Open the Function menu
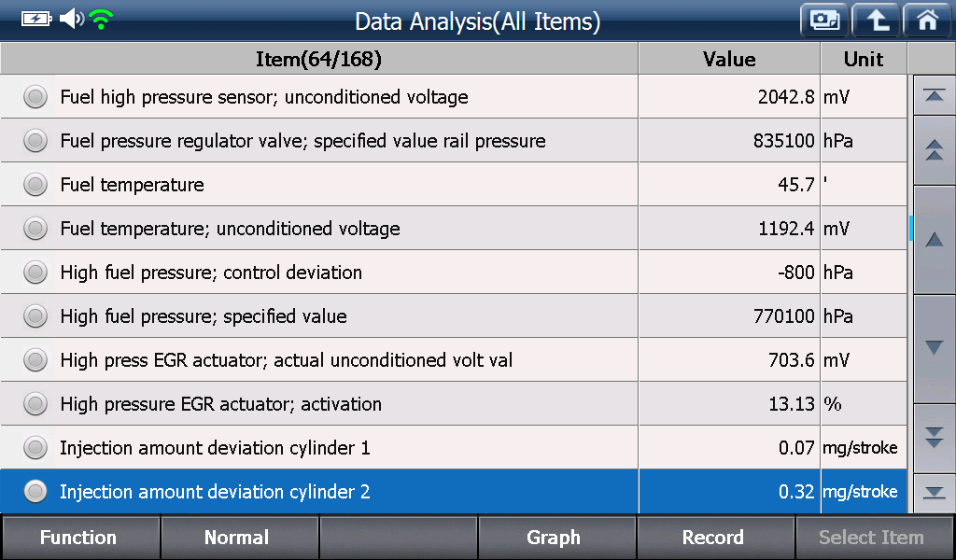 (80, 538)
